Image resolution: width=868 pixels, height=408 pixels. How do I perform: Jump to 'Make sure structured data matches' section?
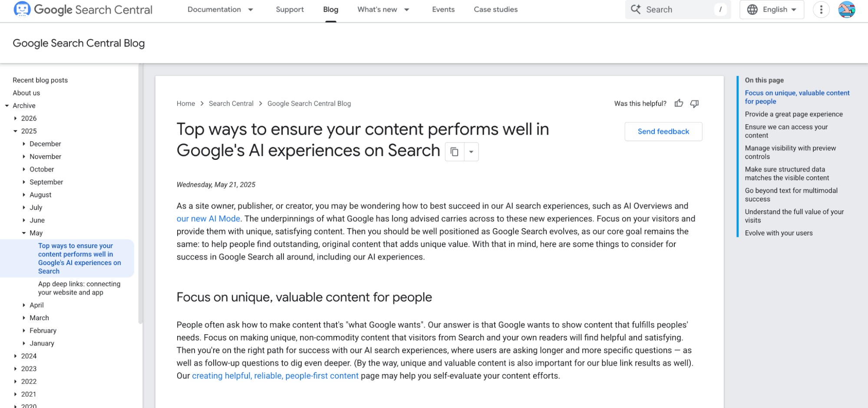787,174
